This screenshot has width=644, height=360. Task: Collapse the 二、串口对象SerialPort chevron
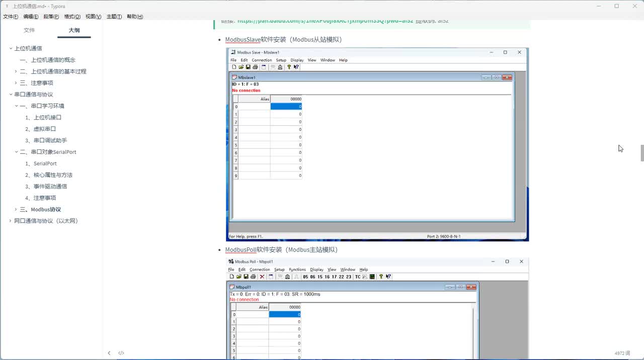pos(16,152)
